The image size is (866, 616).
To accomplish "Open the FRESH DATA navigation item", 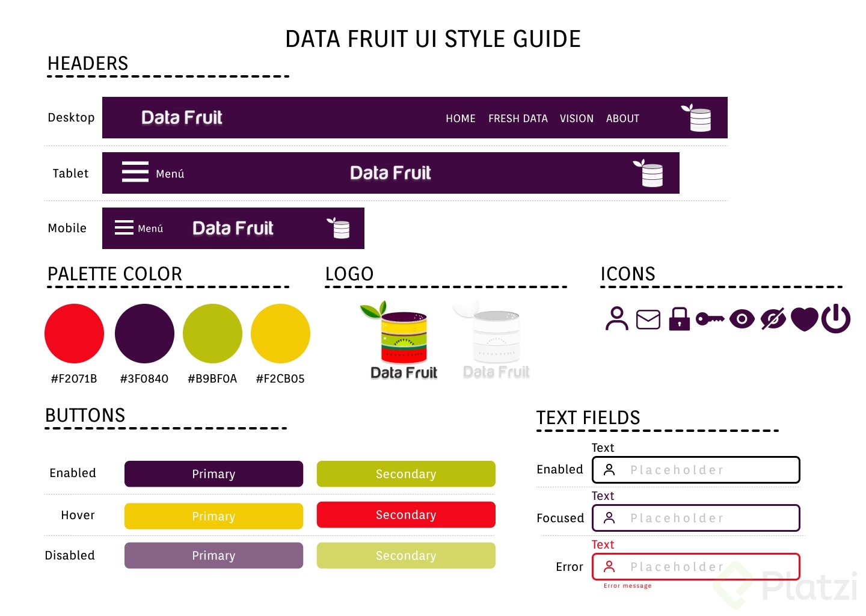I will click(x=518, y=119).
